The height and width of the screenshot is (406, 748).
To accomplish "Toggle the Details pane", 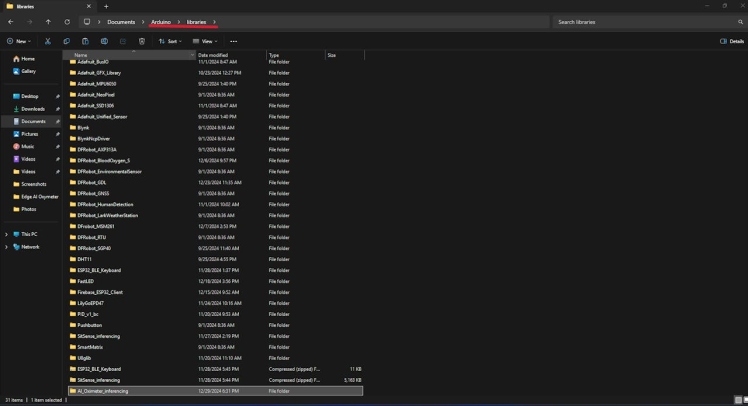I will pos(732,41).
